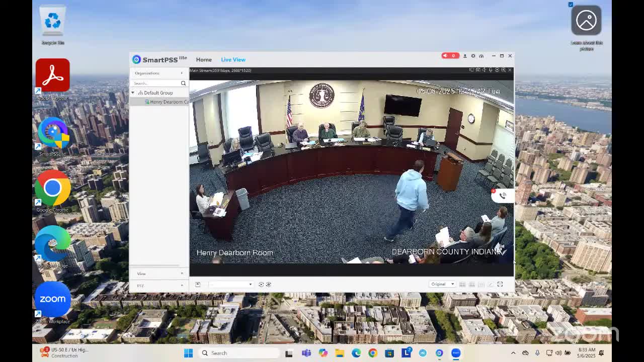644x362 pixels.
Task: Open the SmartPSS settings gear
Action: (x=473, y=56)
